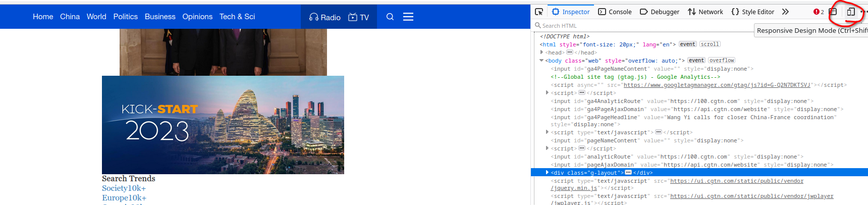Open the Network tab
The image size is (868, 205).
tap(705, 12)
